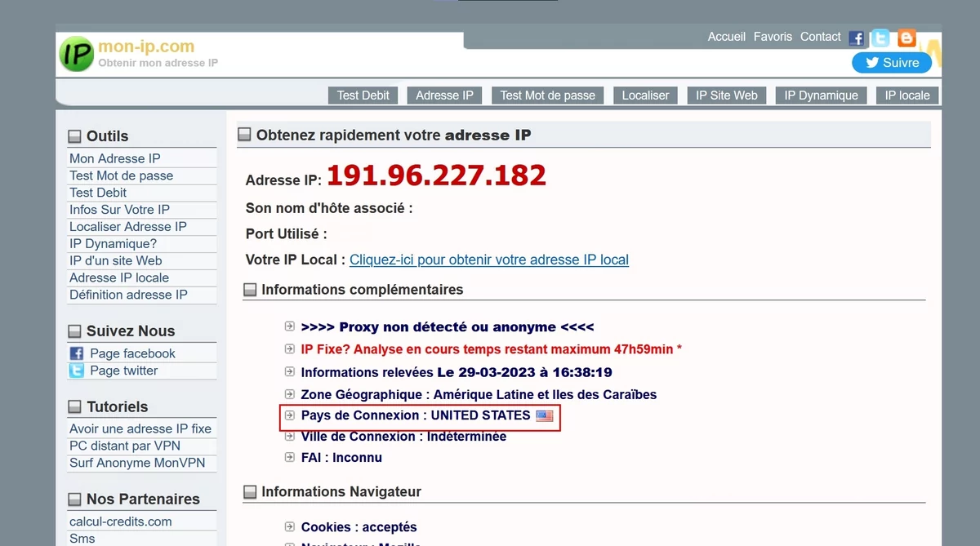Open calcul-credits.com partner link

121,522
